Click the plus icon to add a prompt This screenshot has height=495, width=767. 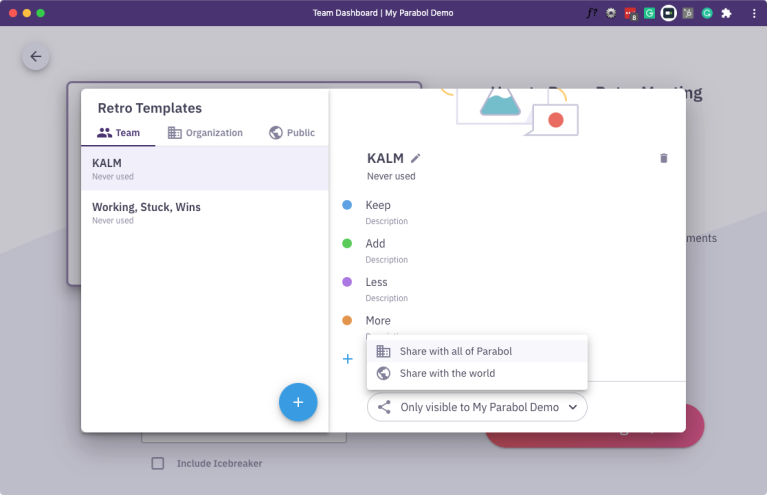point(348,359)
